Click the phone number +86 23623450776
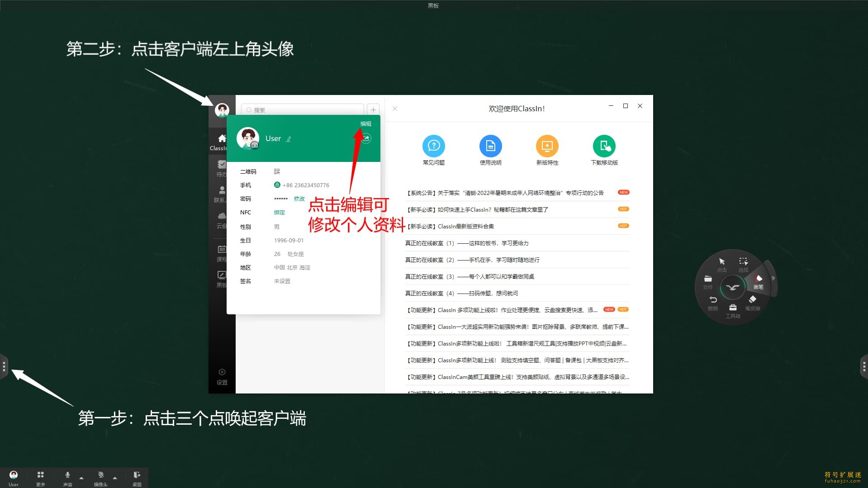 point(306,185)
